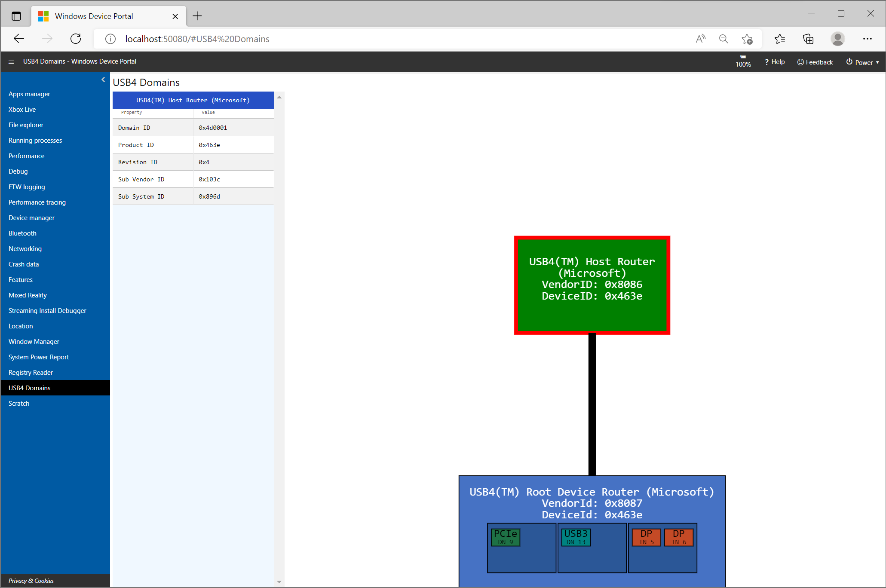The height and width of the screenshot is (588, 886).
Task: Click the Bluetooth sidebar icon
Action: (x=21, y=233)
